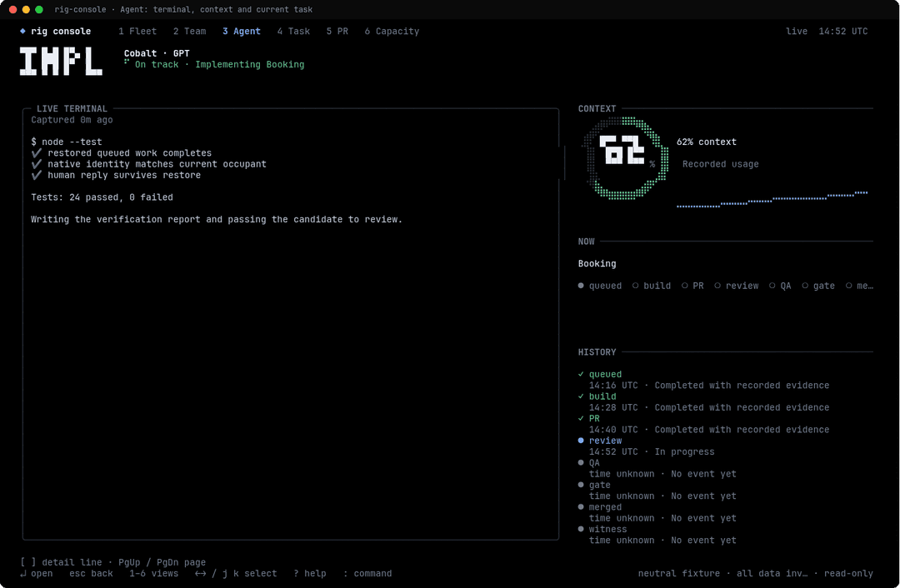
Task: Click the green macOS zoom window button
Action: 39,9
